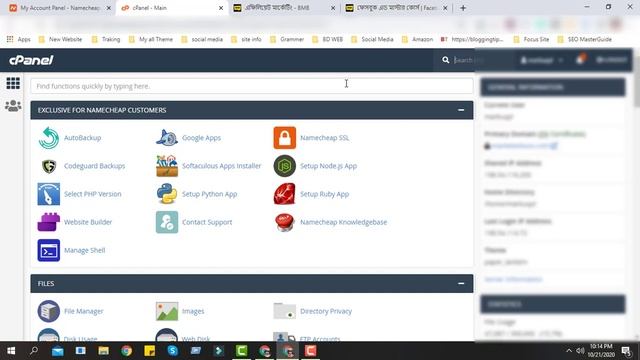Show hidden system tray icons
Screen dimensions: 640x360
click(x=569, y=351)
